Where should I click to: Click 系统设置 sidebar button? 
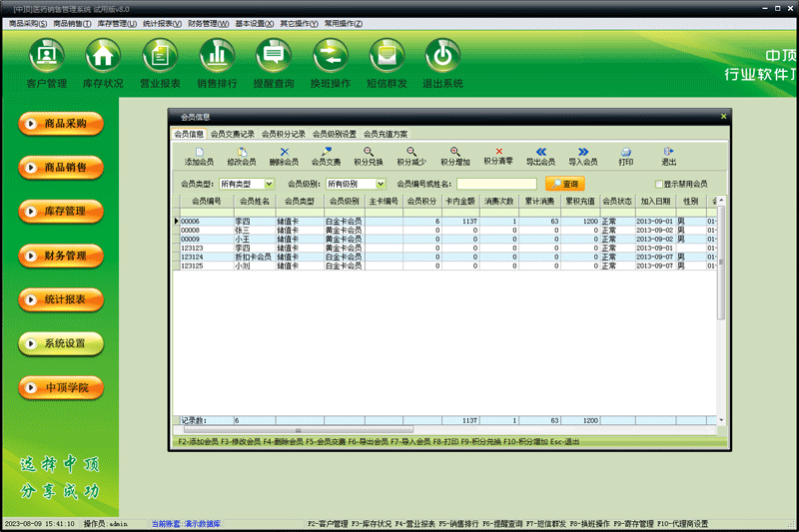point(61,343)
